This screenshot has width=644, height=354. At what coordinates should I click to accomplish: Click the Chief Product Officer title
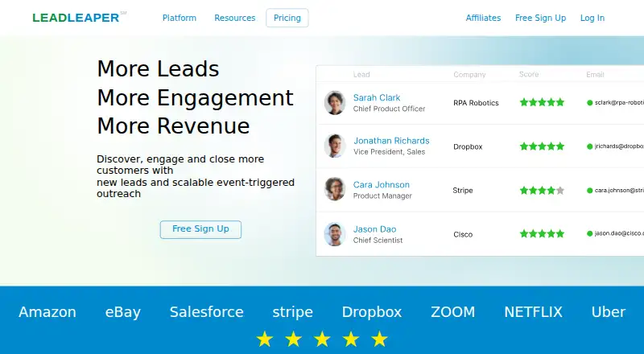click(x=390, y=109)
